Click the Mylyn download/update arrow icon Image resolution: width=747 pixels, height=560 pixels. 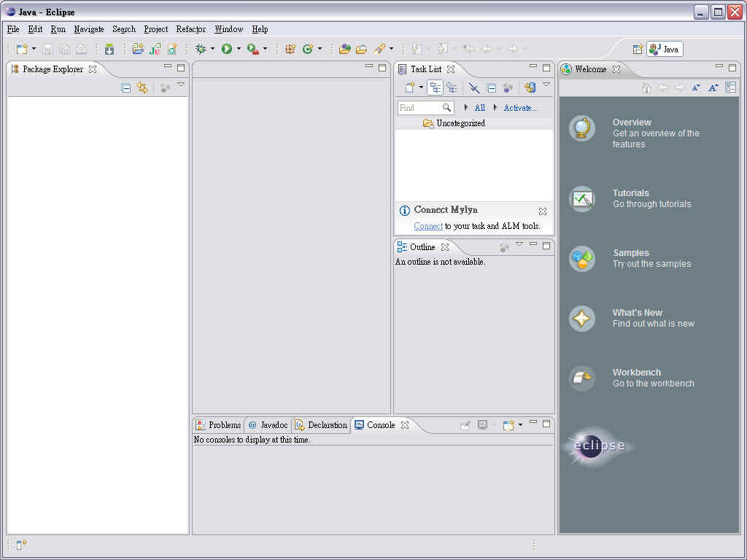[109, 49]
